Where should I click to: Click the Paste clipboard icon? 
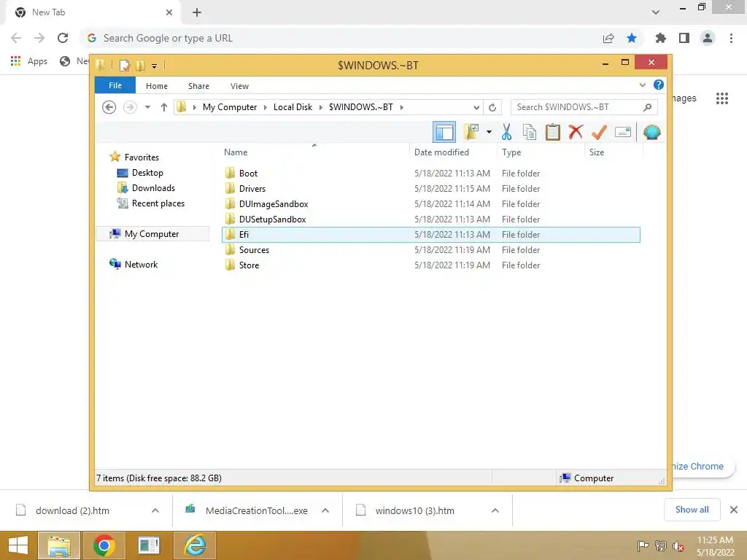pyautogui.click(x=553, y=132)
